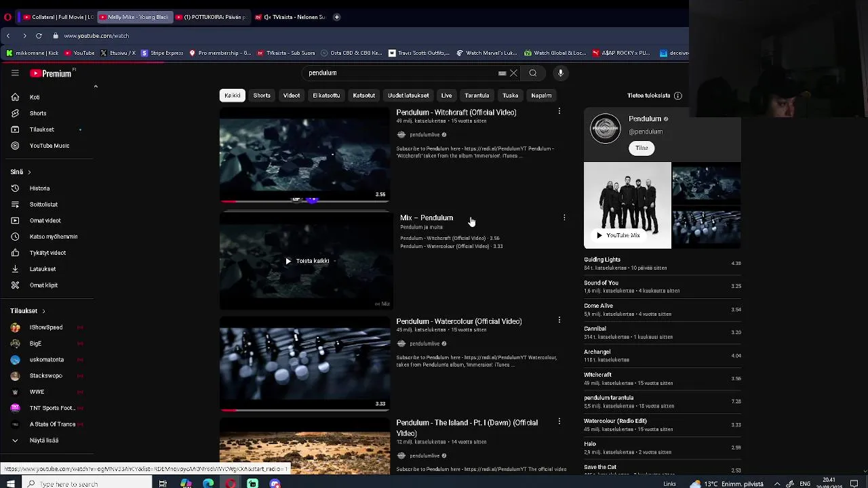Switch to the Collateral Full Movie tab

click(x=58, y=17)
